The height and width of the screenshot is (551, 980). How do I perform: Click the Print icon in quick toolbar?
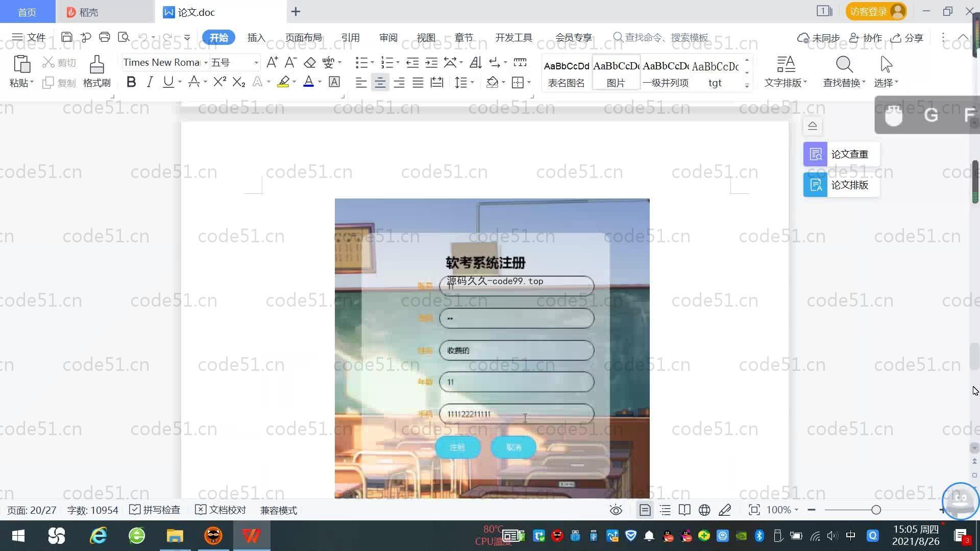click(105, 37)
